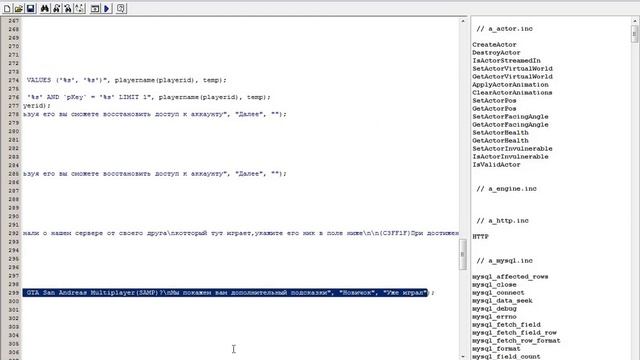Select mysql_affected_rows in the function list
640x360 pixels.
click(510, 276)
